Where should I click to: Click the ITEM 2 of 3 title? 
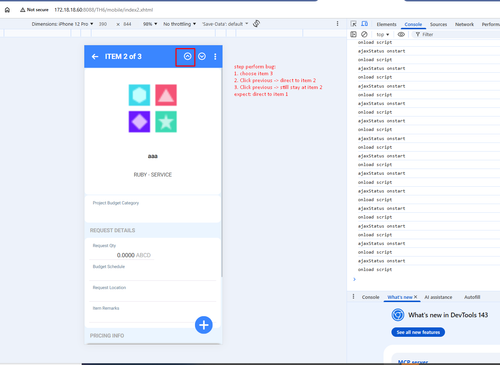pyautogui.click(x=123, y=57)
